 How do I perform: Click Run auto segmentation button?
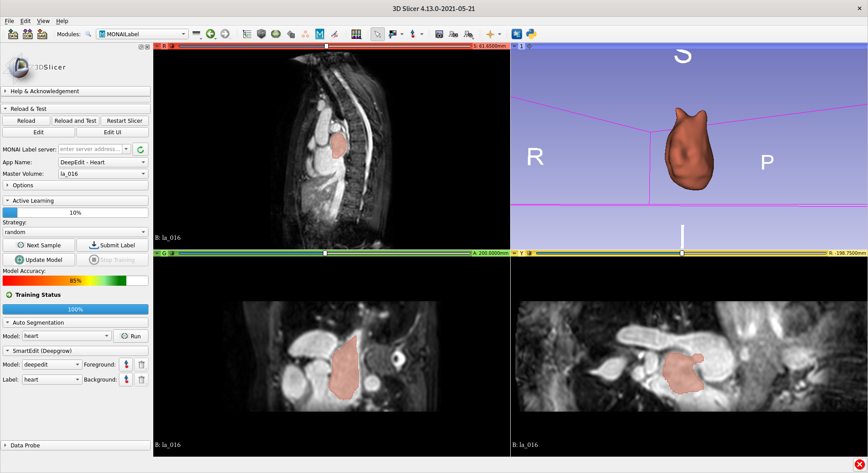pos(131,336)
